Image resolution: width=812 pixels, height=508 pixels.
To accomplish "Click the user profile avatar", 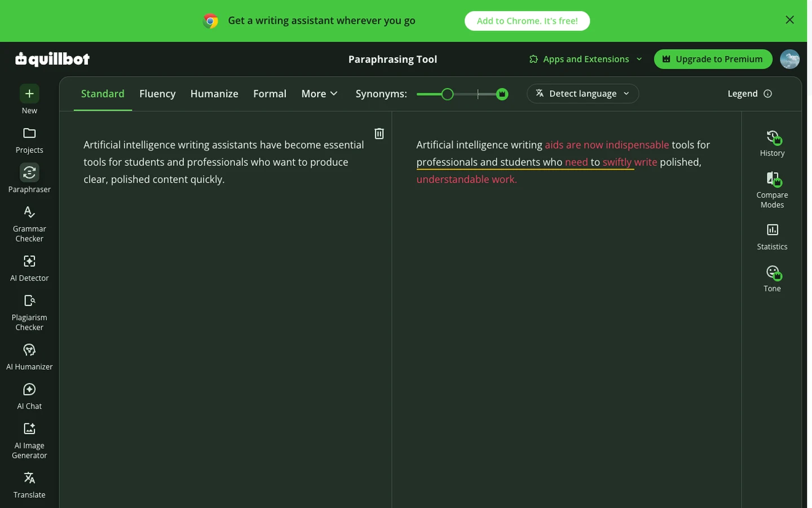I will pyautogui.click(x=789, y=59).
